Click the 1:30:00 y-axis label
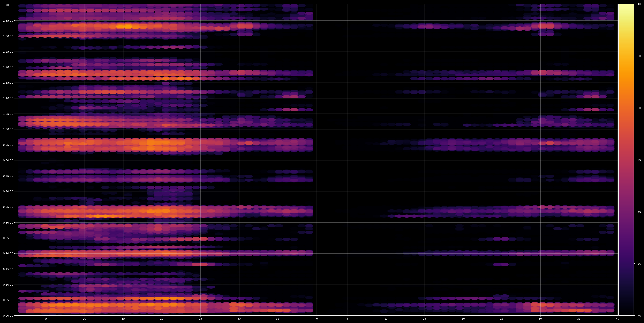 point(8,36)
